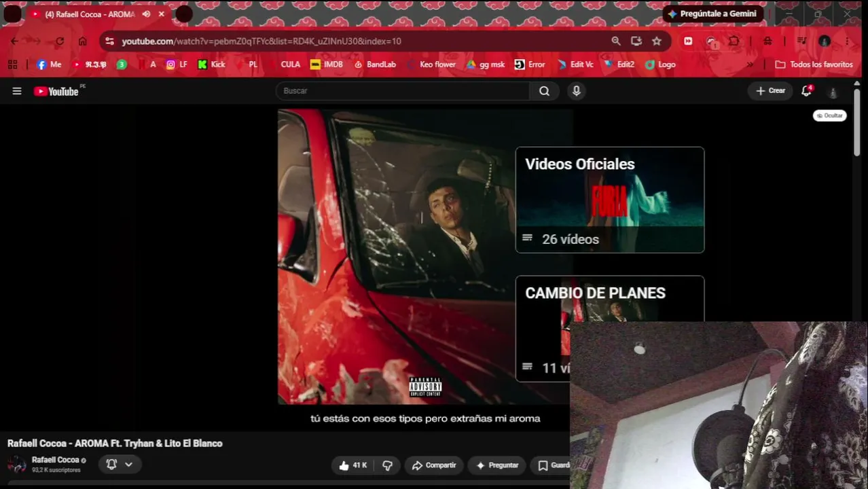The height and width of the screenshot is (489, 868).
Task: Open the Rafaell Cocoa channel name link
Action: tap(56, 460)
